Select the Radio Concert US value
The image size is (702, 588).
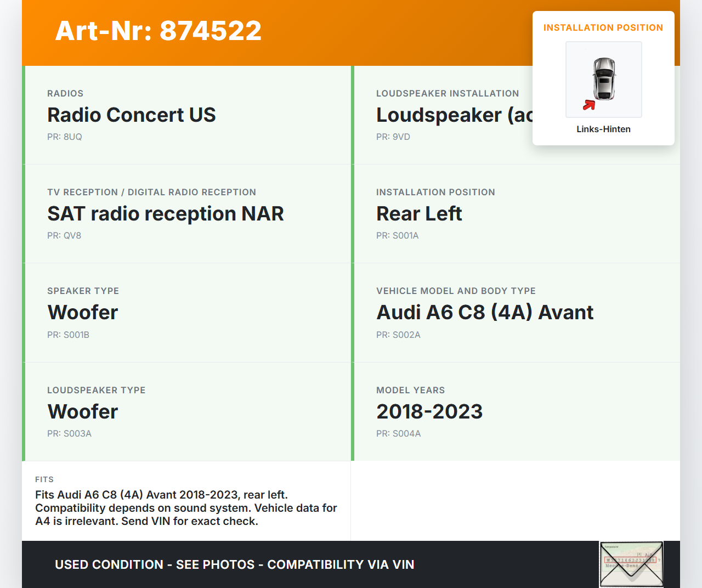click(x=132, y=115)
